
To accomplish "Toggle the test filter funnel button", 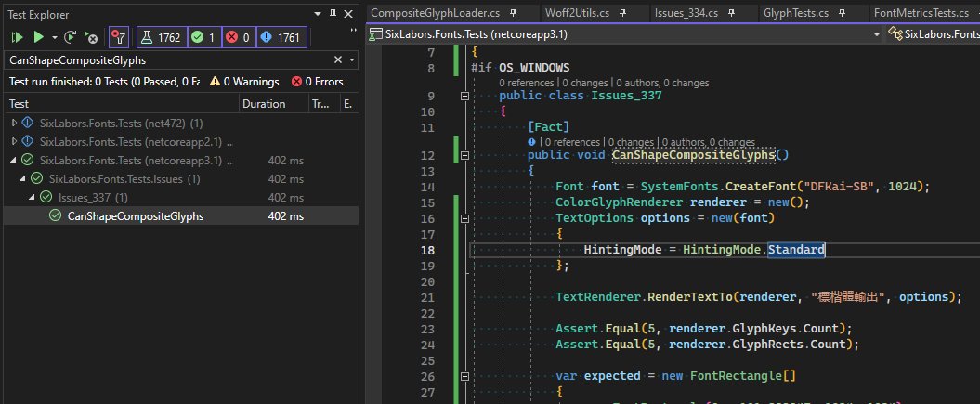I will coord(118,37).
